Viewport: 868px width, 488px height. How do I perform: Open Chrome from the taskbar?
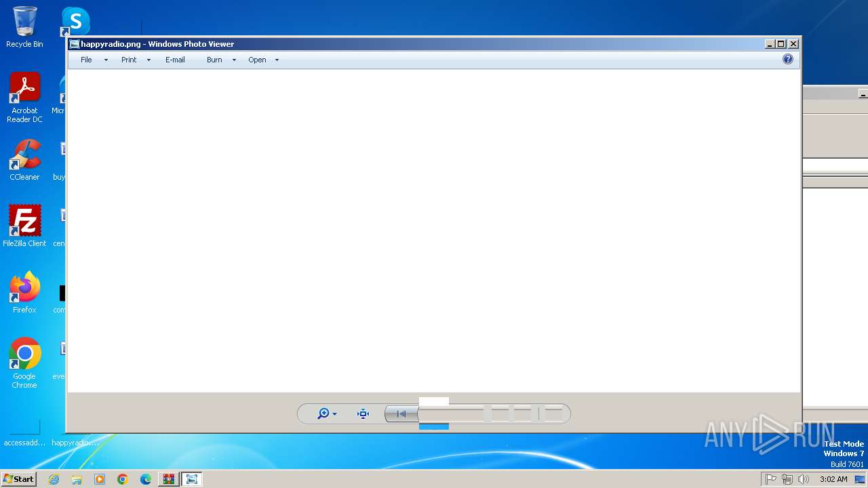tap(123, 479)
